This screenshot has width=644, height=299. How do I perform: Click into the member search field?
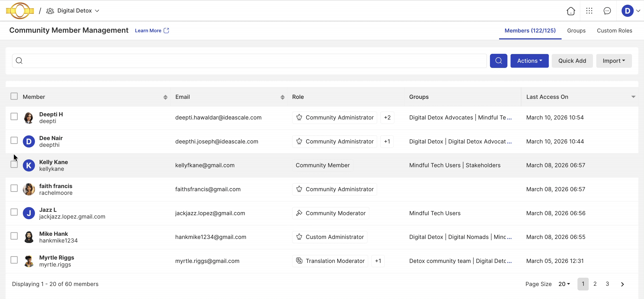coord(250,61)
